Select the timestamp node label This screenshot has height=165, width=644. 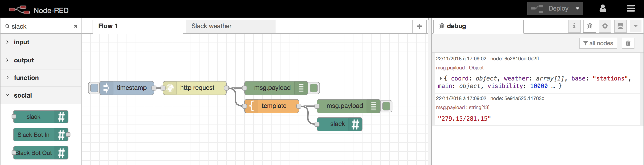click(x=132, y=88)
